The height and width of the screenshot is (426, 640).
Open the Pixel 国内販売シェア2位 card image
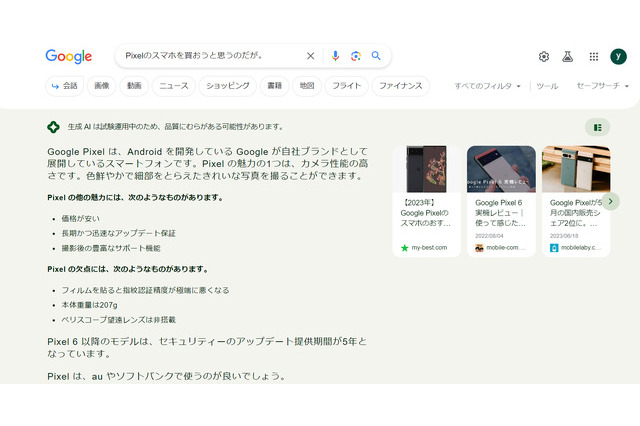pyautogui.click(x=576, y=169)
